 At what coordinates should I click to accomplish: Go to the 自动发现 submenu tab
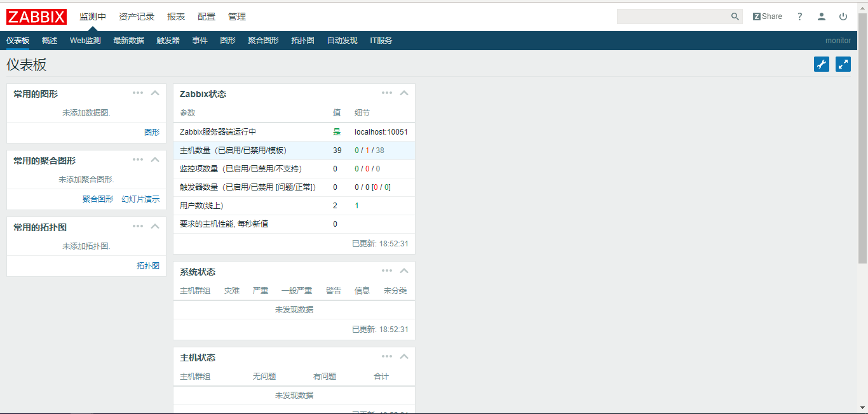click(x=342, y=41)
